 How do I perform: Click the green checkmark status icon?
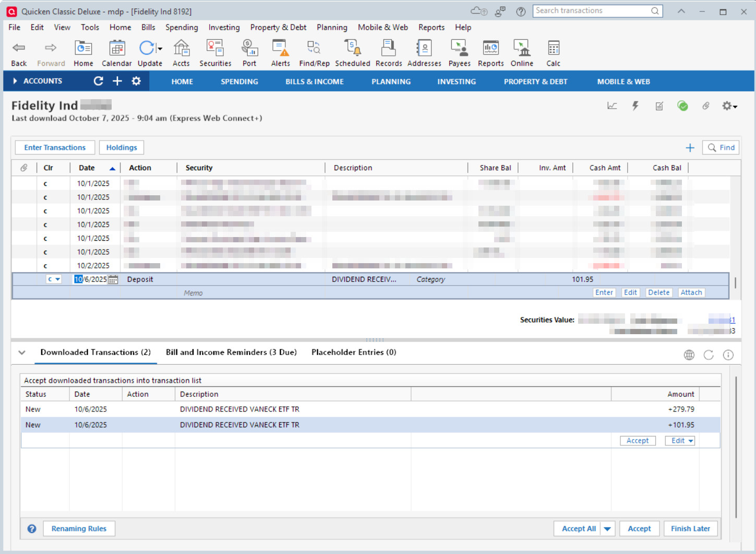pos(682,106)
